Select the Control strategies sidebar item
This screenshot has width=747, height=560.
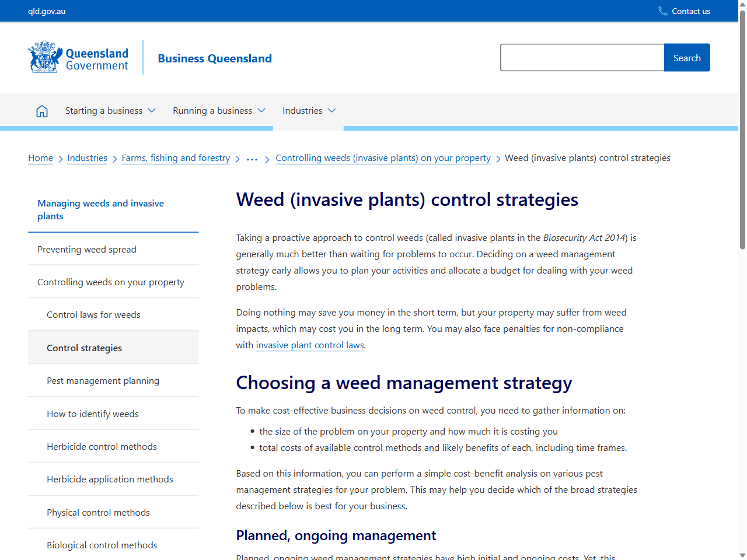click(113, 348)
